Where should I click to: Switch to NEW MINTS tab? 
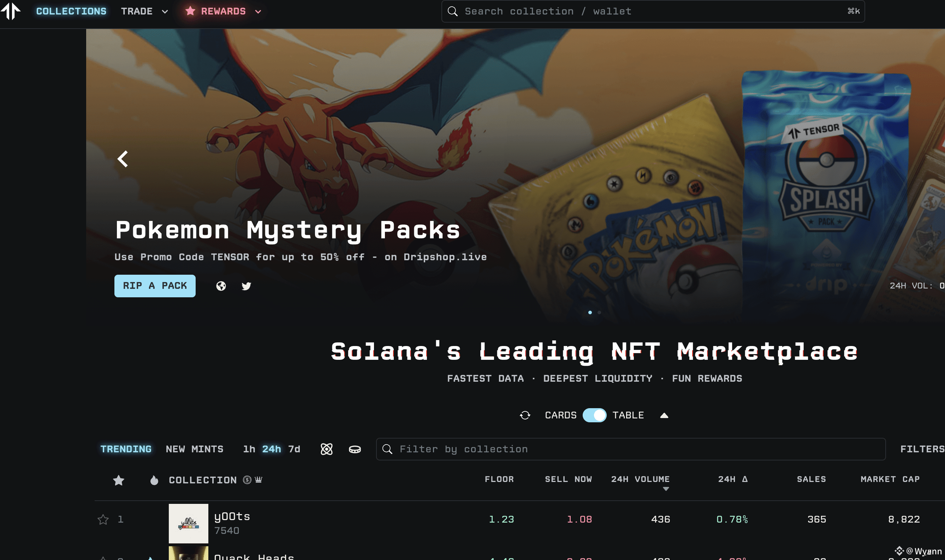click(x=194, y=449)
